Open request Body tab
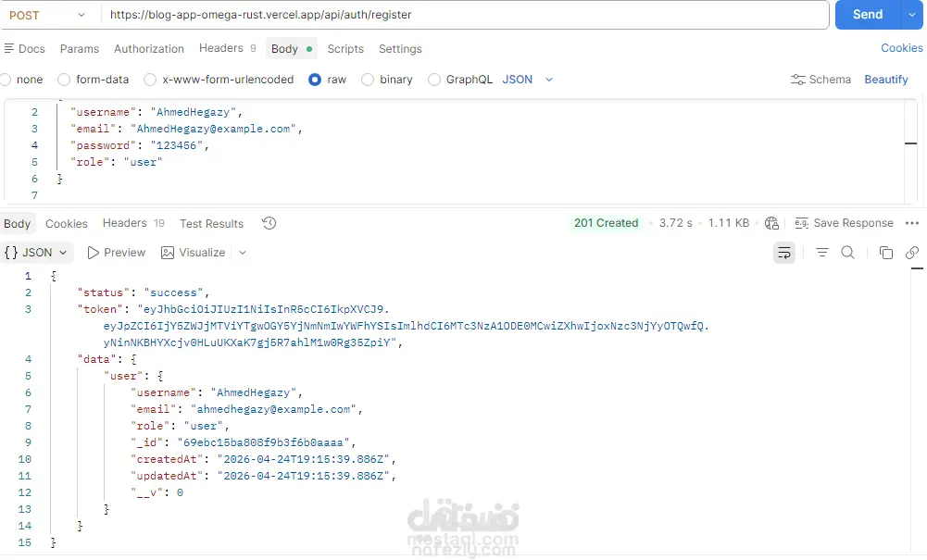Screen dimensions: 927x560 click(292, 48)
